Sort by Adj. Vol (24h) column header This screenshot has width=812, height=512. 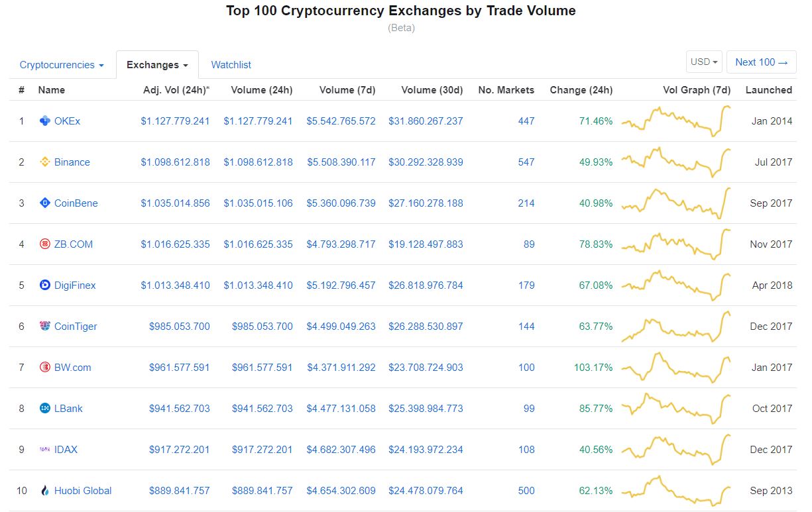176,90
